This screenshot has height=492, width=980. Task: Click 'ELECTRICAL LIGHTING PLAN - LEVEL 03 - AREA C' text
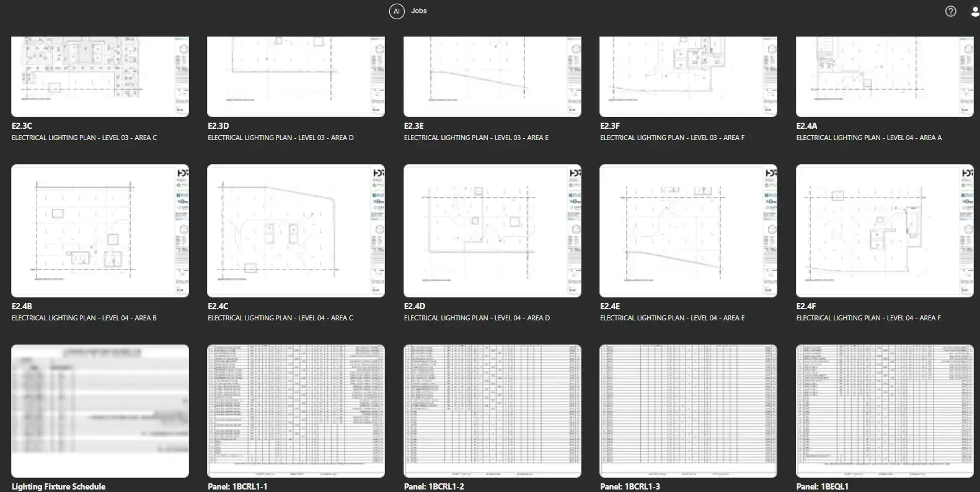pyautogui.click(x=84, y=138)
